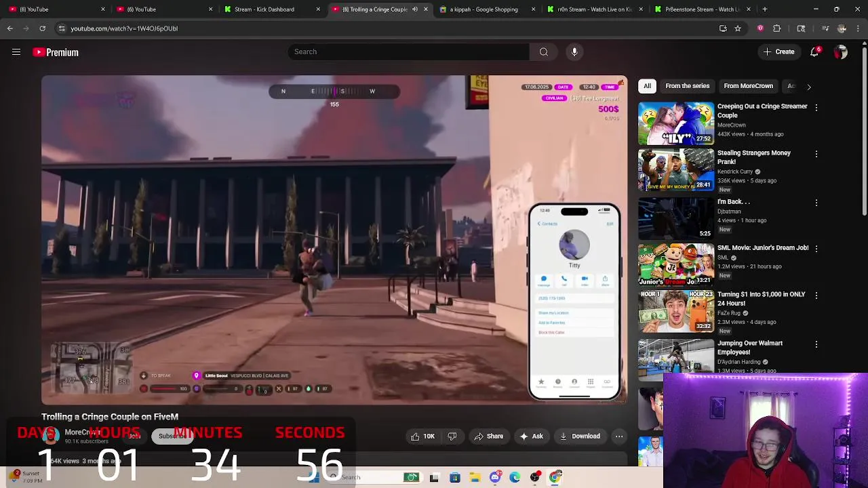Install app icon in address bar
Screen dimensions: 868x488
tap(723, 28)
